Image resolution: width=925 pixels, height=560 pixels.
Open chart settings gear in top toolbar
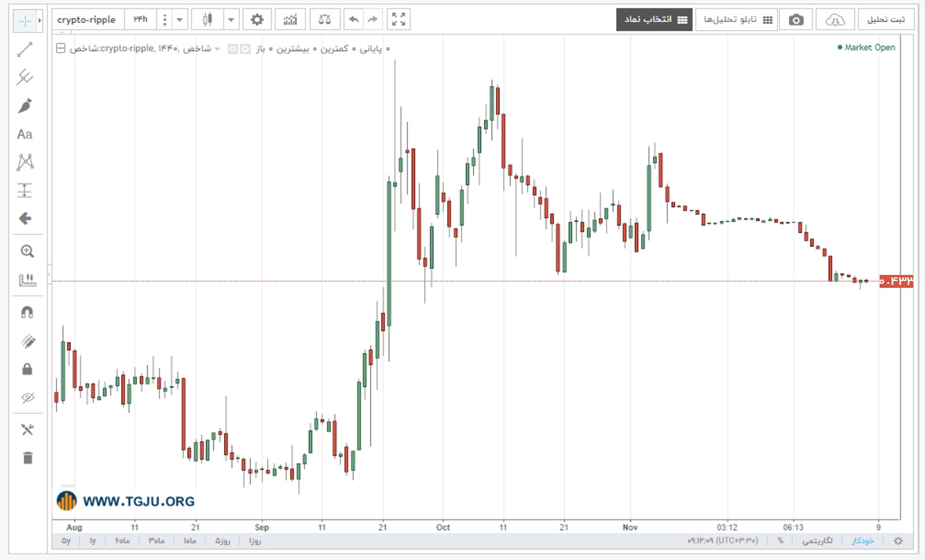(257, 20)
